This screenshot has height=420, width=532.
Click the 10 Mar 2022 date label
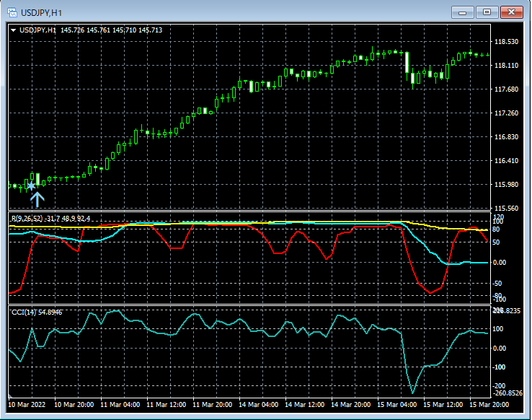27,404
